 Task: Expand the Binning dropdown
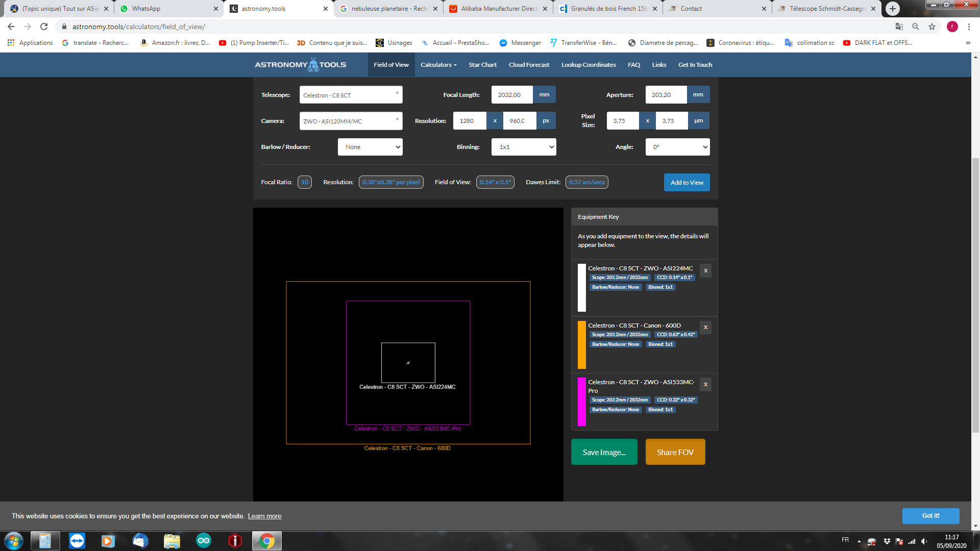click(524, 147)
